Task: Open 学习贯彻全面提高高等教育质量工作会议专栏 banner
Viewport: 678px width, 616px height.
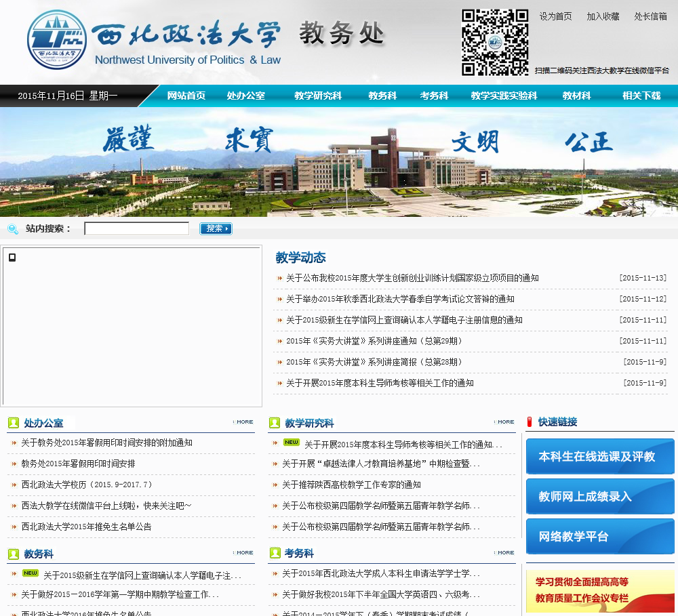Action: [x=600, y=591]
